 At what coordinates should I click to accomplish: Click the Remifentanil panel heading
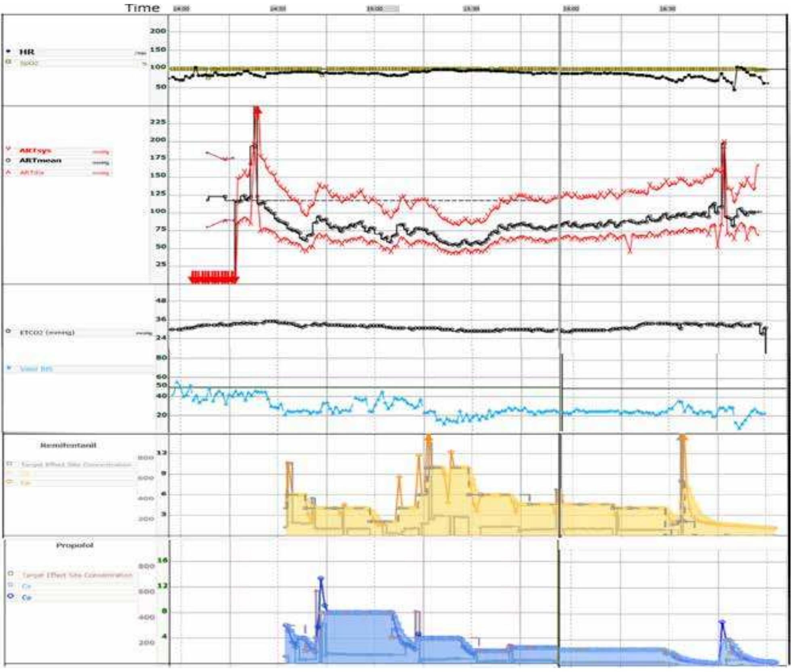pyautogui.click(x=68, y=445)
